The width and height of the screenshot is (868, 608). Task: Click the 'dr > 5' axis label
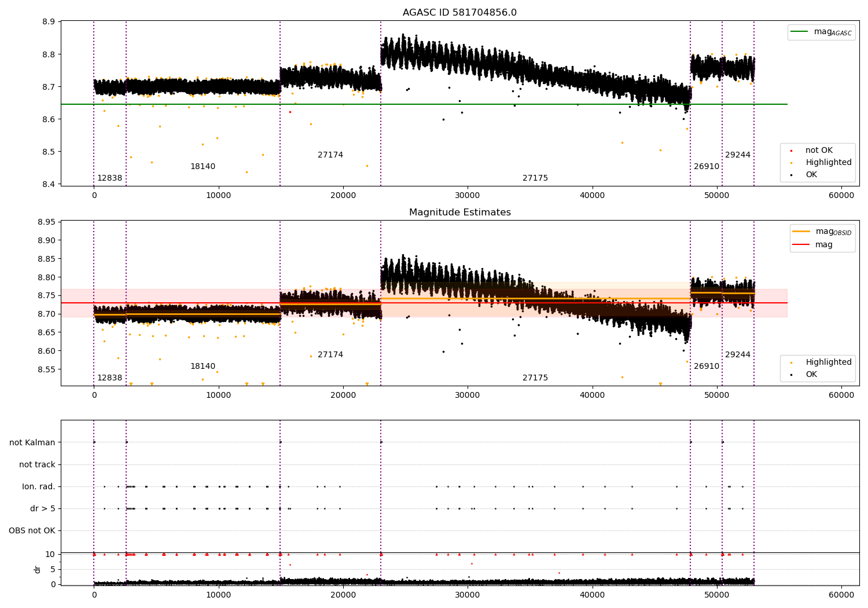pyautogui.click(x=43, y=509)
